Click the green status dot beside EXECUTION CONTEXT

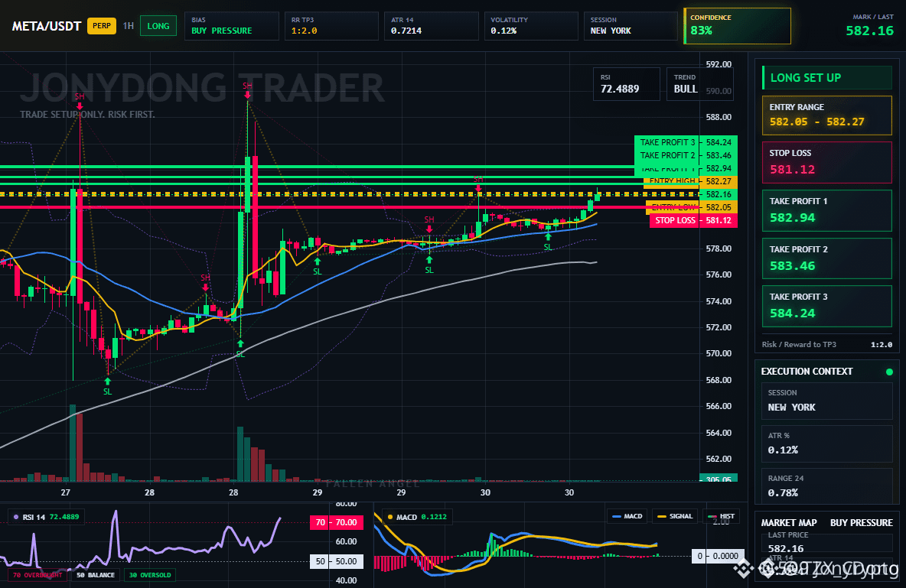[x=889, y=372]
